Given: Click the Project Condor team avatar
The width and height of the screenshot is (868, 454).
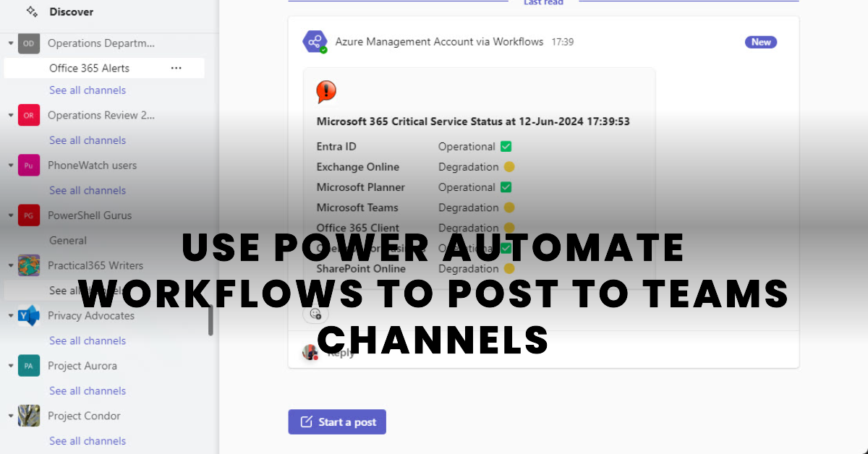Looking at the screenshot, I should (29, 416).
